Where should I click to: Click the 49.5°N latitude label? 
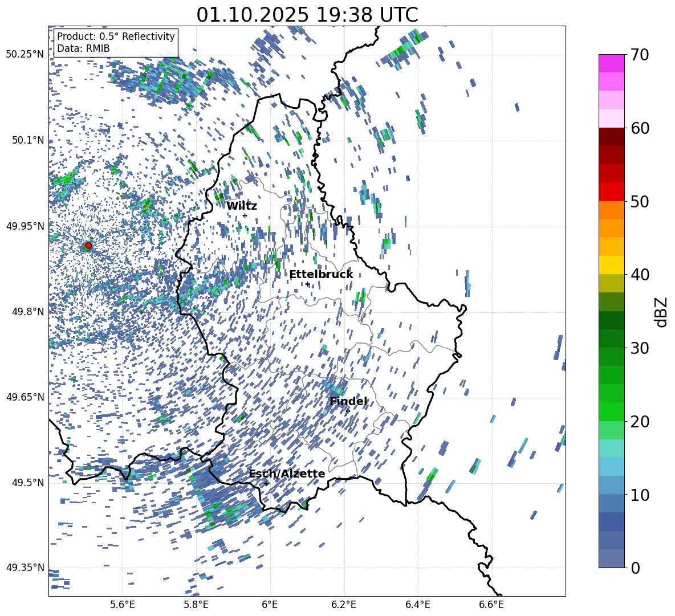(27, 482)
